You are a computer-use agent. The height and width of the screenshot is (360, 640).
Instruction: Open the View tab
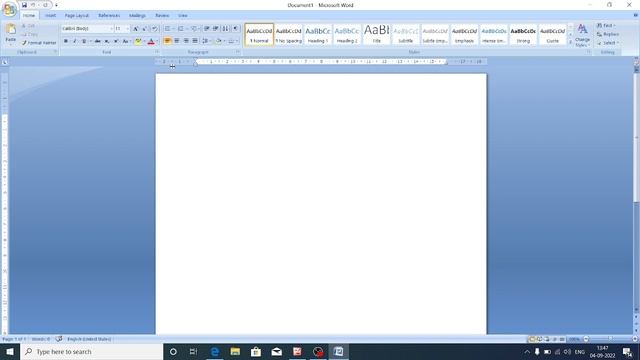182,16
